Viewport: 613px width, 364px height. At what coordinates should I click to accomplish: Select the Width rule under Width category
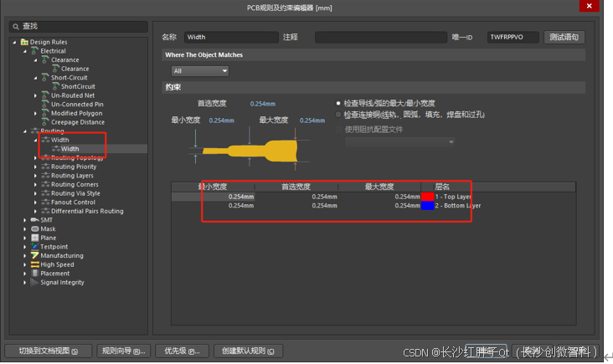[x=70, y=149]
